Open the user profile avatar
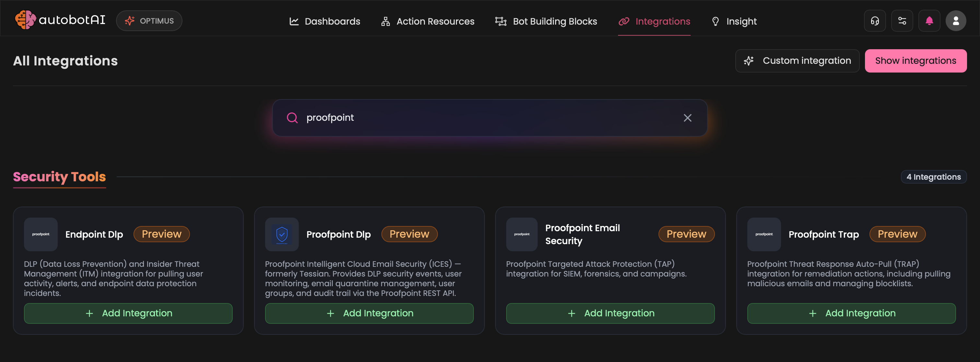The width and height of the screenshot is (980, 362). point(956,21)
